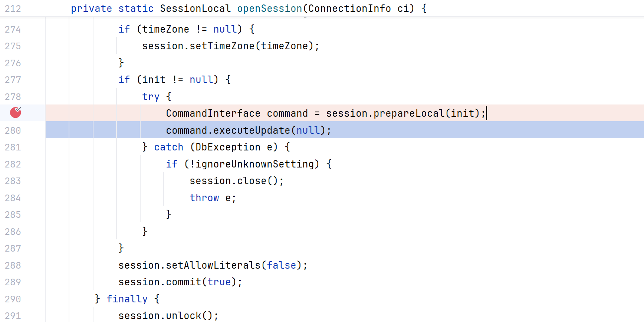Click the 'finally' keyword
Viewport: 644px width, 322px height.
click(x=127, y=299)
